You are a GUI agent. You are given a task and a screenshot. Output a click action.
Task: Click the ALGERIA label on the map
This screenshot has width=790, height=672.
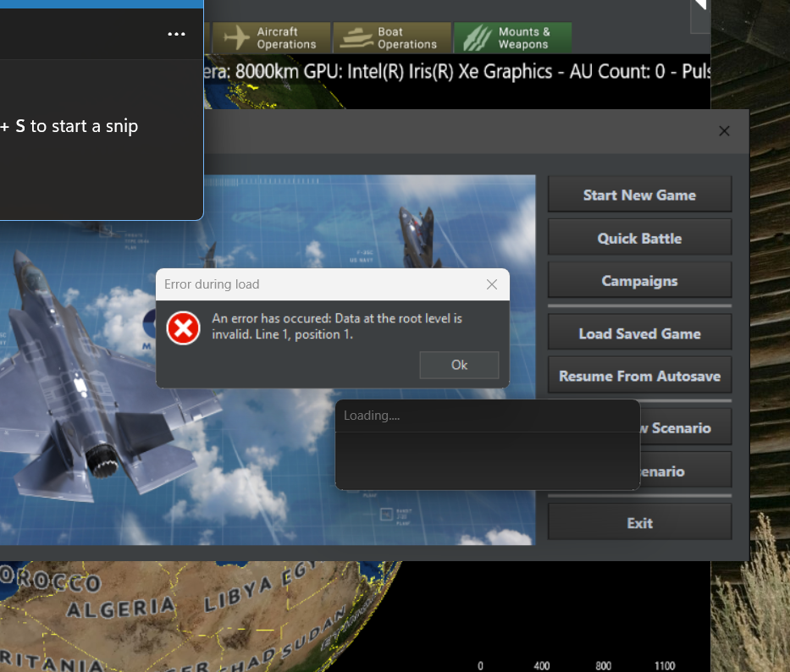point(121,608)
